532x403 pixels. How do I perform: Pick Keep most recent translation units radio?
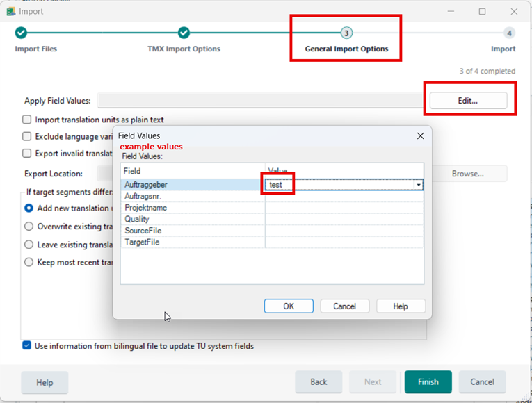coord(29,262)
